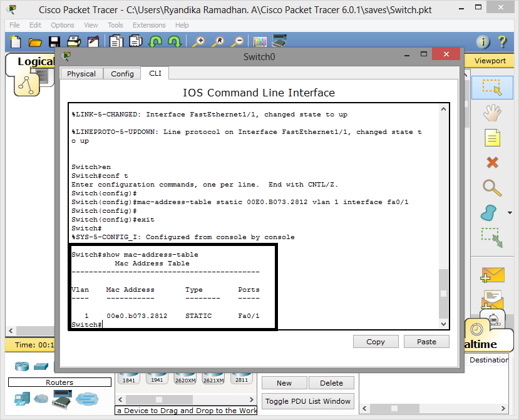Image resolution: width=519 pixels, height=420 pixels.
Task: Click the Paste toolbar icon
Action: point(136,42)
